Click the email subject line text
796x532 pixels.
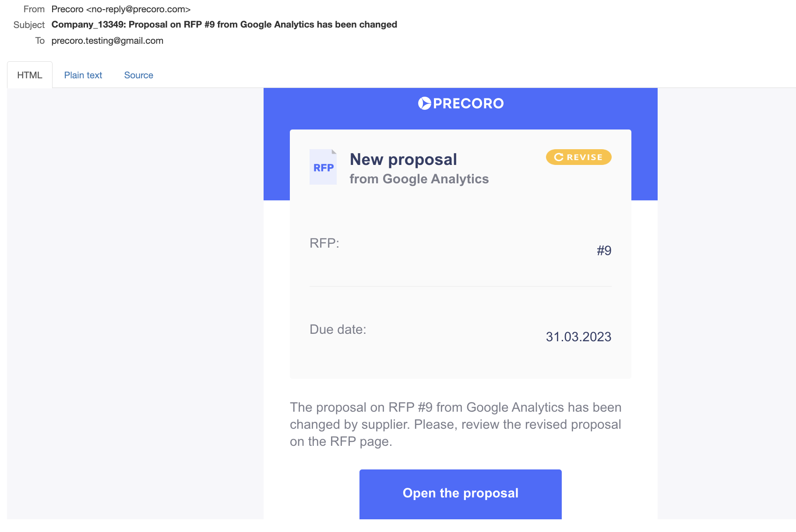(x=224, y=24)
